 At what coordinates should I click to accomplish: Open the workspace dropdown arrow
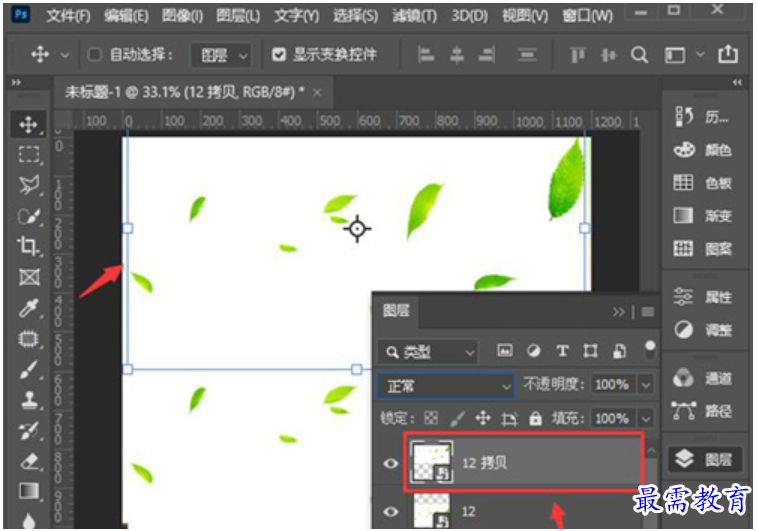(700, 55)
